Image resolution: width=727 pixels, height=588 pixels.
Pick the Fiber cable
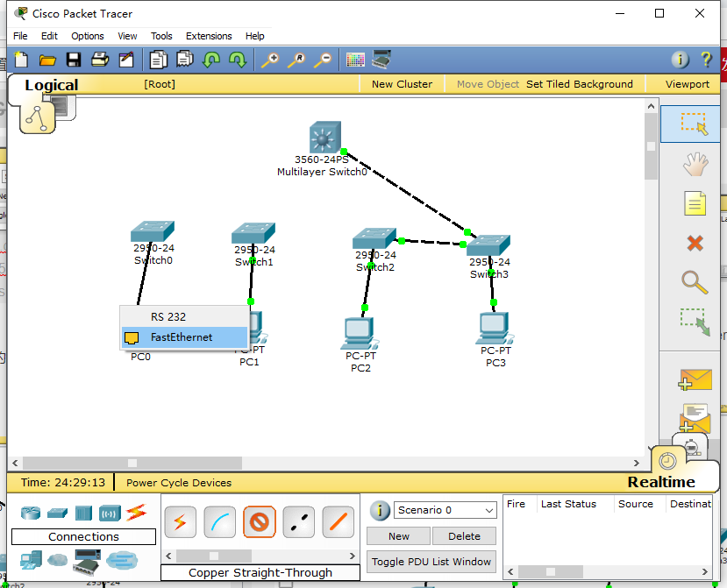338,522
